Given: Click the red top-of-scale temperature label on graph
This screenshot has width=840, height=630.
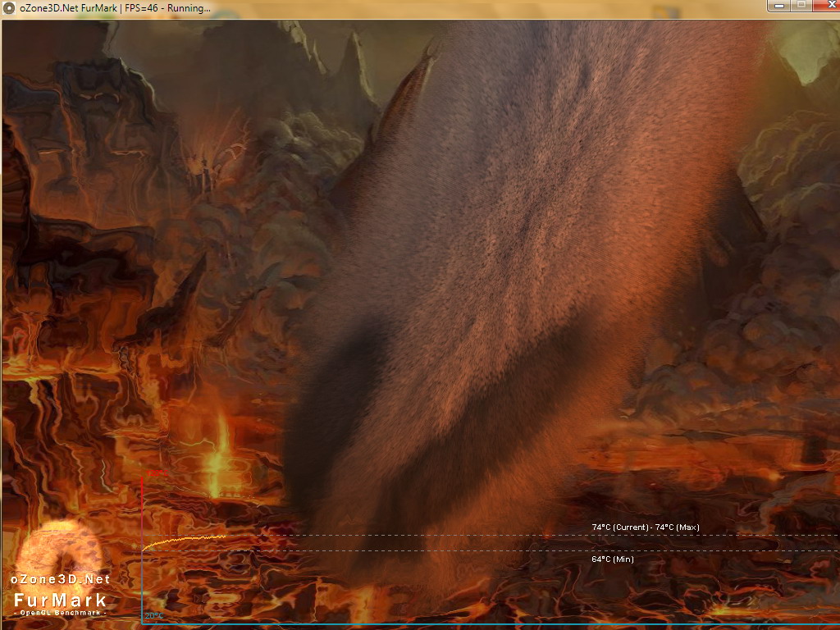Looking at the screenshot, I should point(157,473).
